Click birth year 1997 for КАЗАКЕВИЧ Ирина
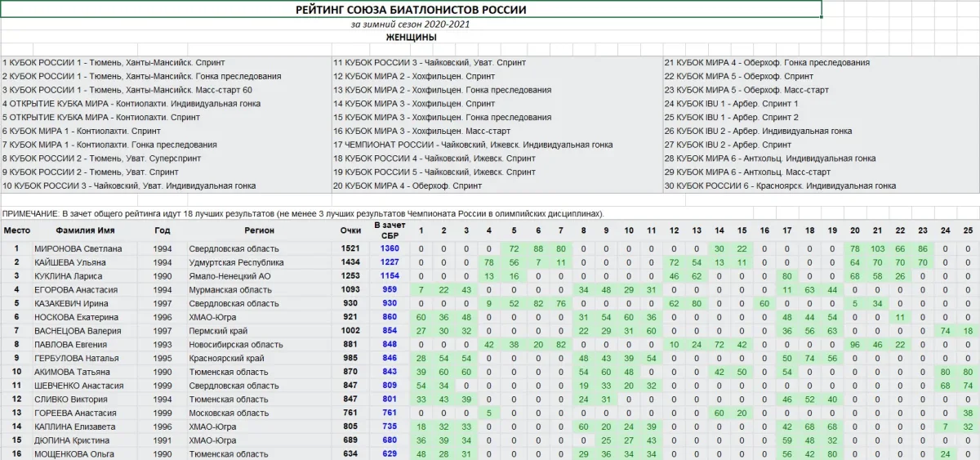The height and width of the screenshot is (460, 980). click(163, 303)
